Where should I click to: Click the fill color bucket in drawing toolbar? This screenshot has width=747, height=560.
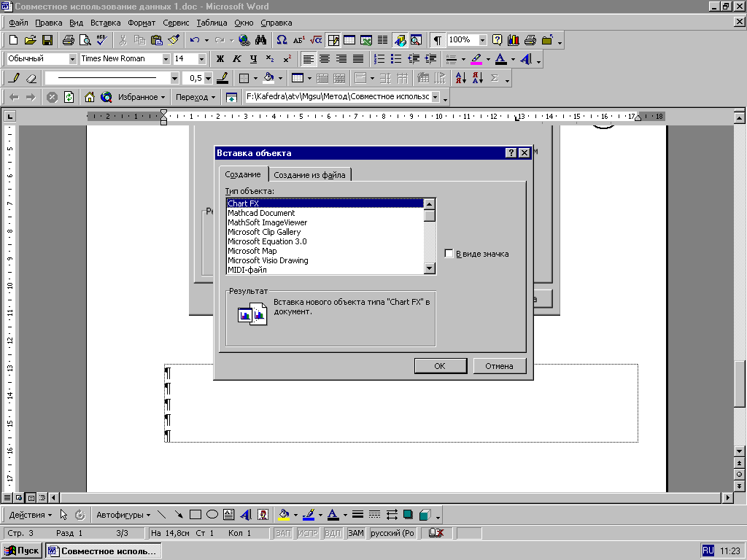coord(284,514)
